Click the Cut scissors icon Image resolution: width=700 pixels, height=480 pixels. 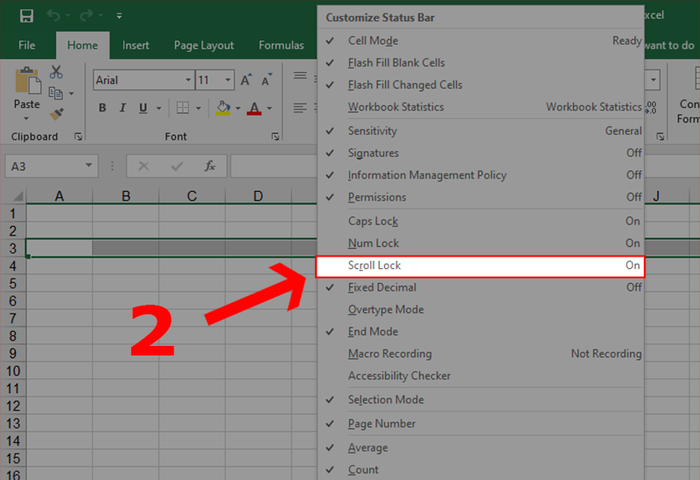coord(56,71)
